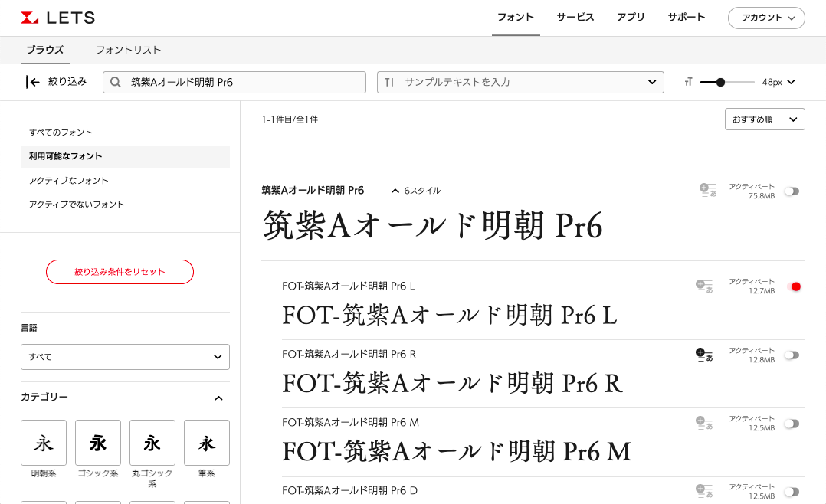Select the 丸ゴシック系 category tile

(x=152, y=443)
